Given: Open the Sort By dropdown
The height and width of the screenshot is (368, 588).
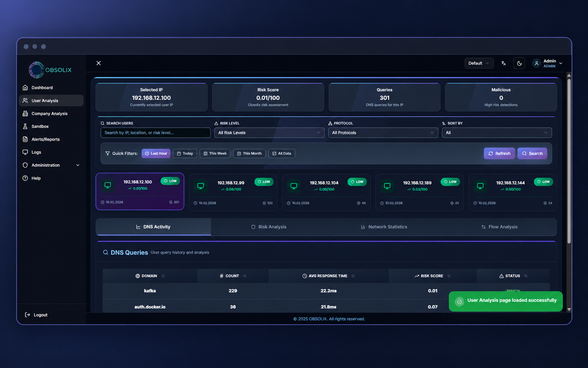Looking at the screenshot, I should (x=497, y=133).
